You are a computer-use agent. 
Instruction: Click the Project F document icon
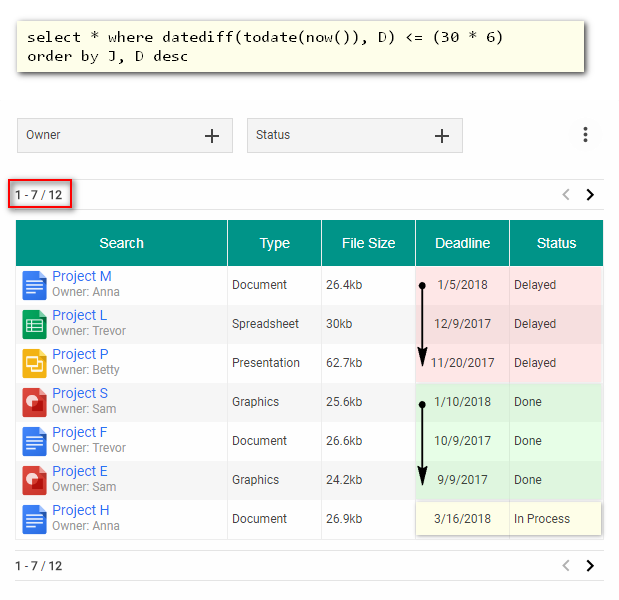[x=35, y=441]
